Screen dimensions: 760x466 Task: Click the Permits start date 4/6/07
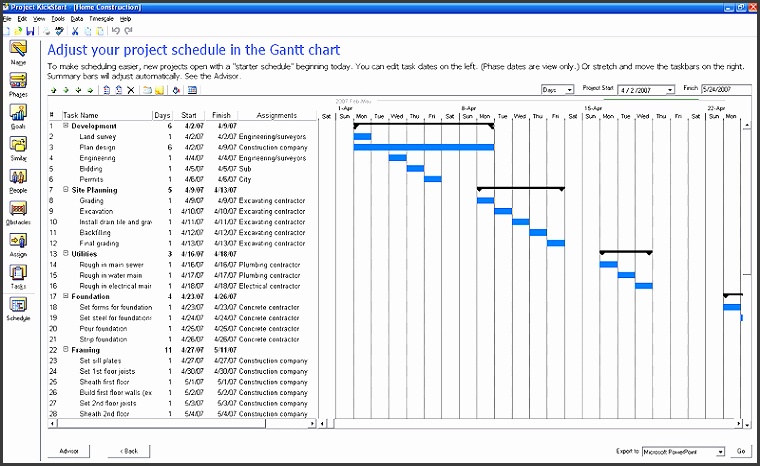point(194,179)
